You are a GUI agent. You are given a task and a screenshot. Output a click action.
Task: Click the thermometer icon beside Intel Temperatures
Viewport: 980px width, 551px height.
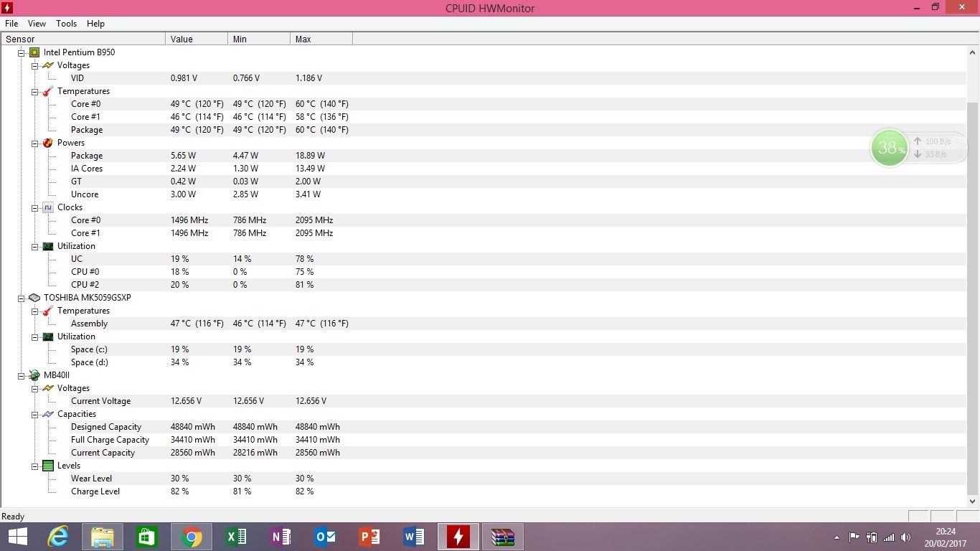48,91
